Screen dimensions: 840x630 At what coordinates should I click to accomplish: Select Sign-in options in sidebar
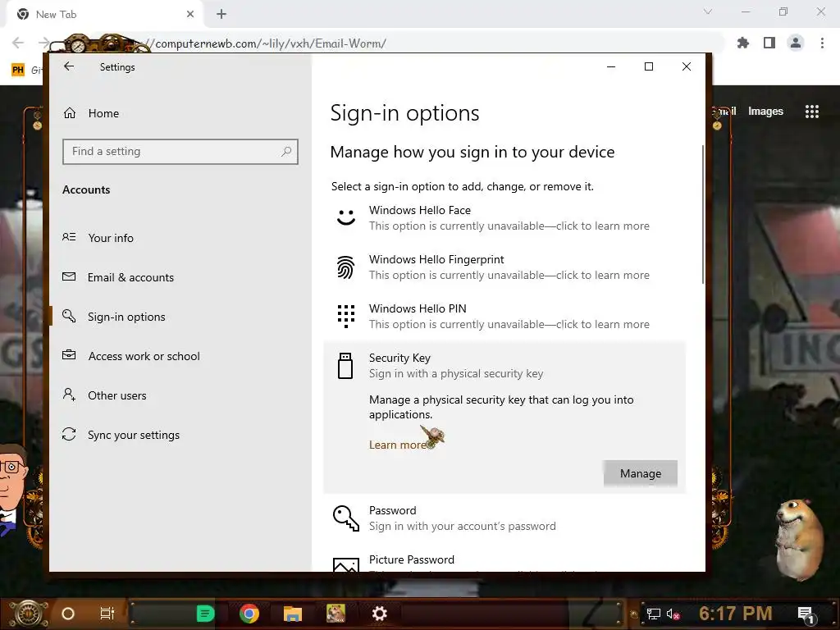tap(126, 317)
